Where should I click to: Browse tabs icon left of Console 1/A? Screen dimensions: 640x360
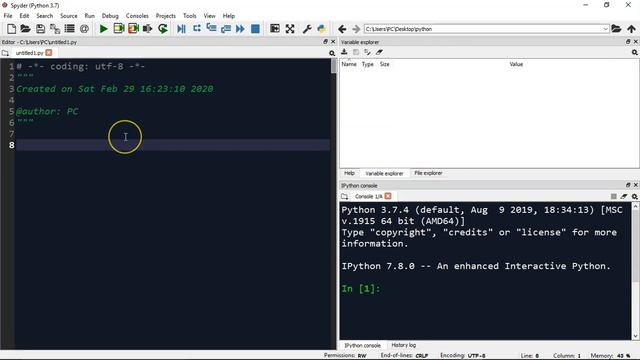(344, 197)
